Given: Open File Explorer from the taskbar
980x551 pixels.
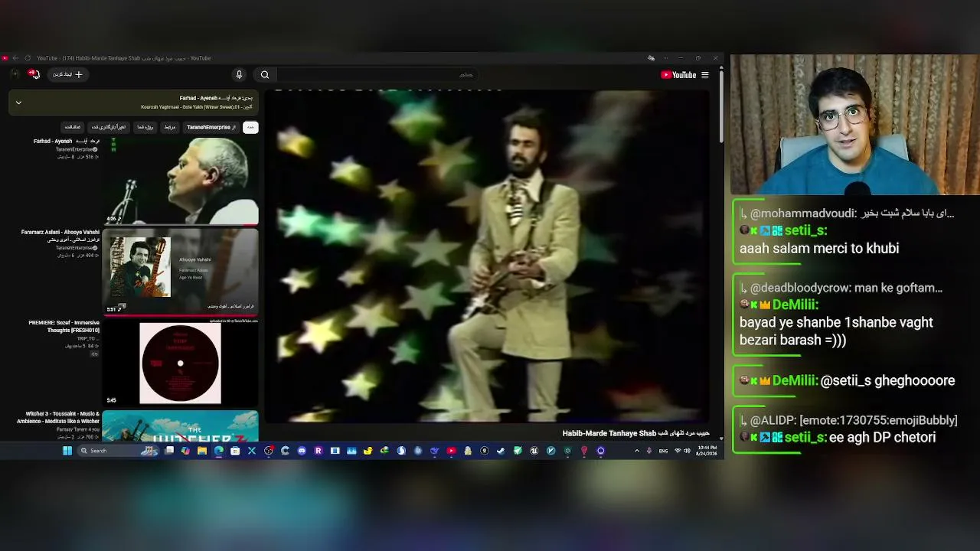Looking at the screenshot, I should pyautogui.click(x=202, y=451).
